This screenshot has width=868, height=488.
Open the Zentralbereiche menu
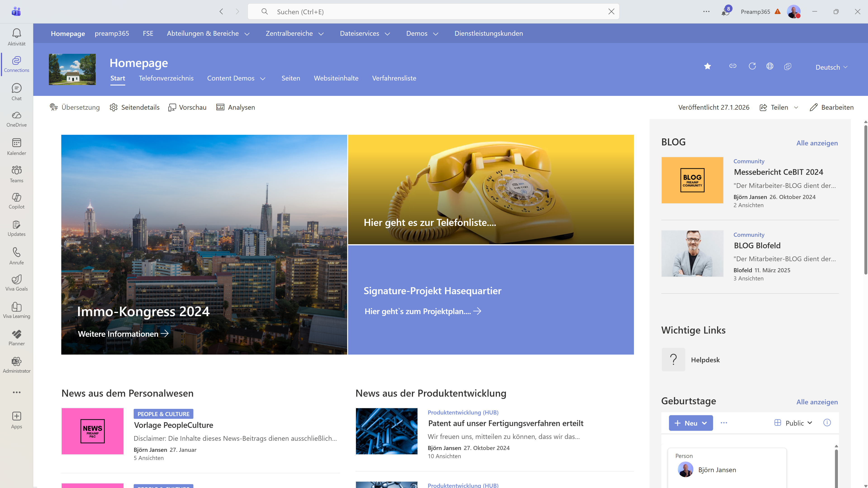294,33
